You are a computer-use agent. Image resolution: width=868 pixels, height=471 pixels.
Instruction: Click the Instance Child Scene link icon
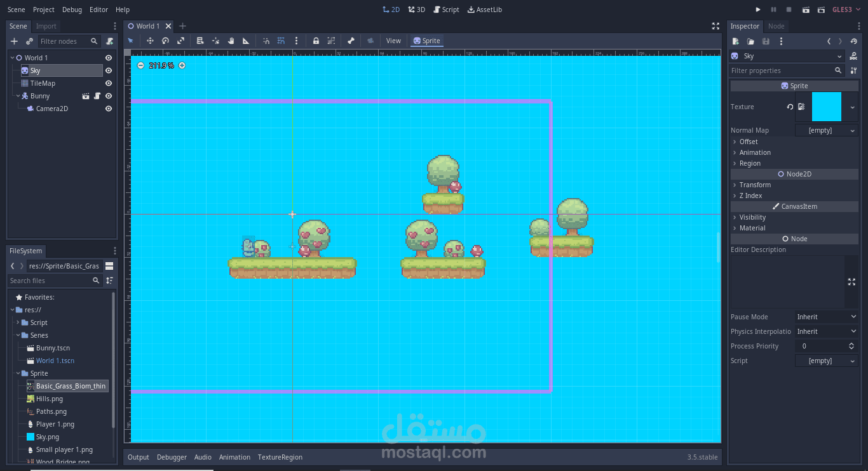[29, 41]
